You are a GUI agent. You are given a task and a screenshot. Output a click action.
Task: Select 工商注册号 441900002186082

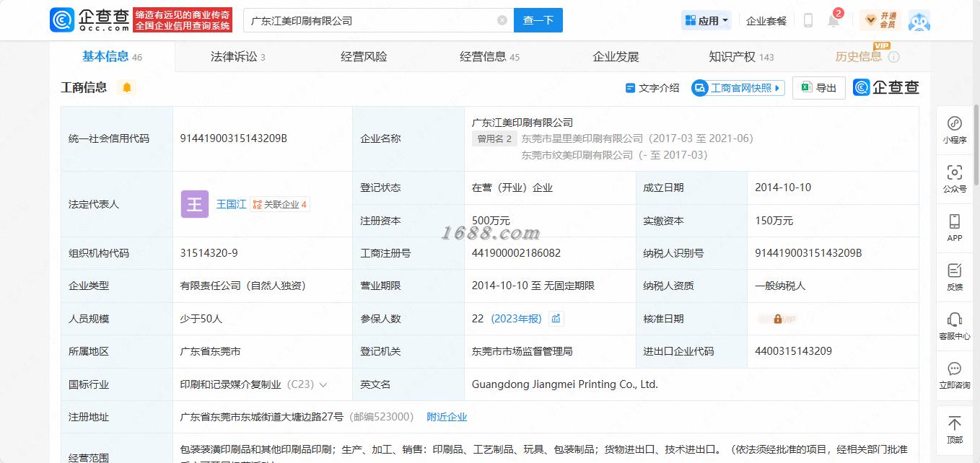[516, 252]
